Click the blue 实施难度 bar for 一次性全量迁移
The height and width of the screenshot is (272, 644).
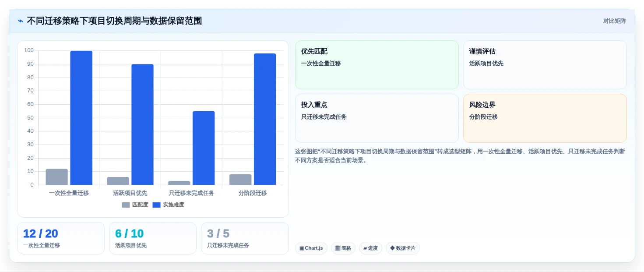[x=81, y=118]
